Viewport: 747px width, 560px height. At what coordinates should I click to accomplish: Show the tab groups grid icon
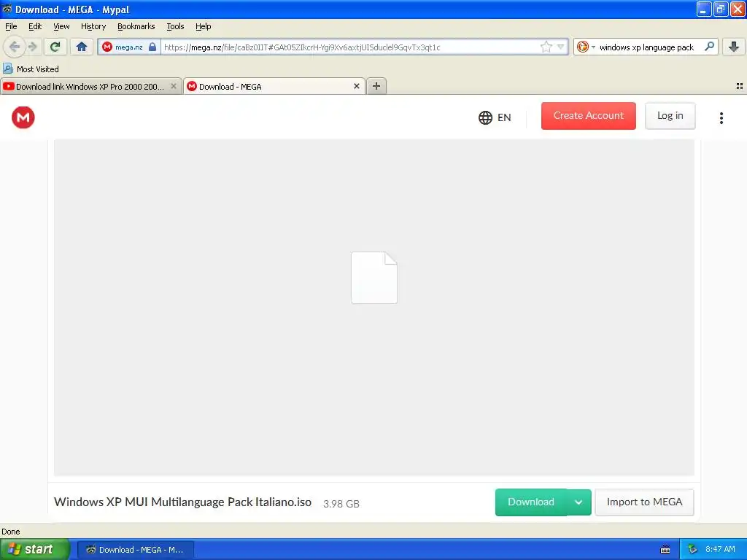[x=740, y=86]
